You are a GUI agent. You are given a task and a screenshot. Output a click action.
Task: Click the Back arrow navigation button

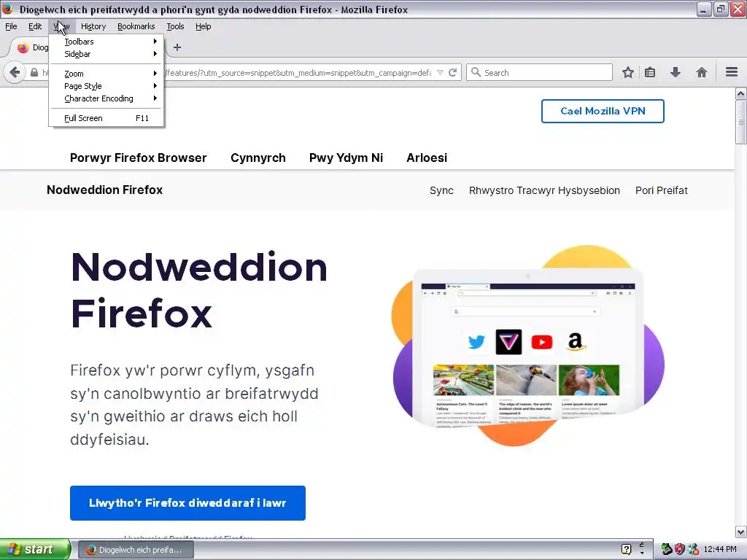15,72
